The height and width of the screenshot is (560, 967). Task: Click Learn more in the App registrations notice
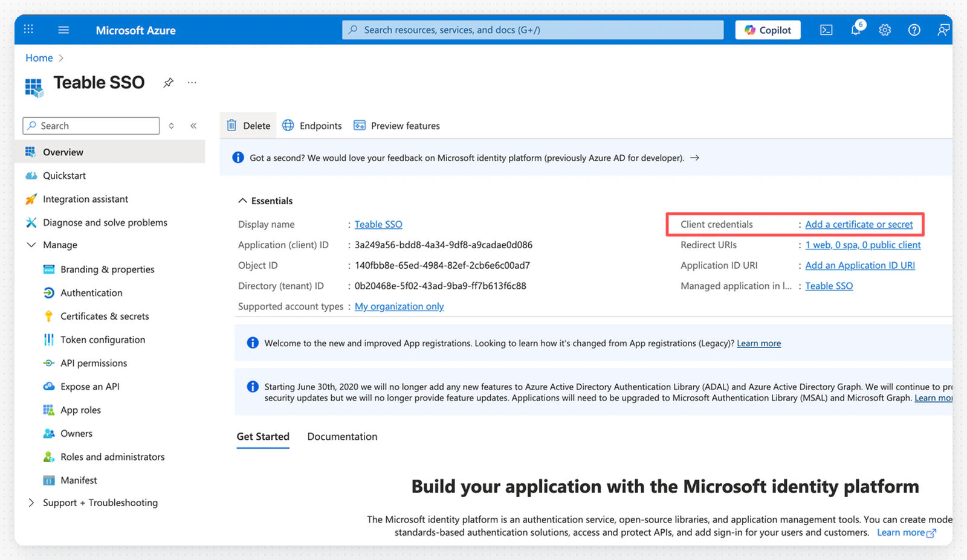(x=758, y=343)
